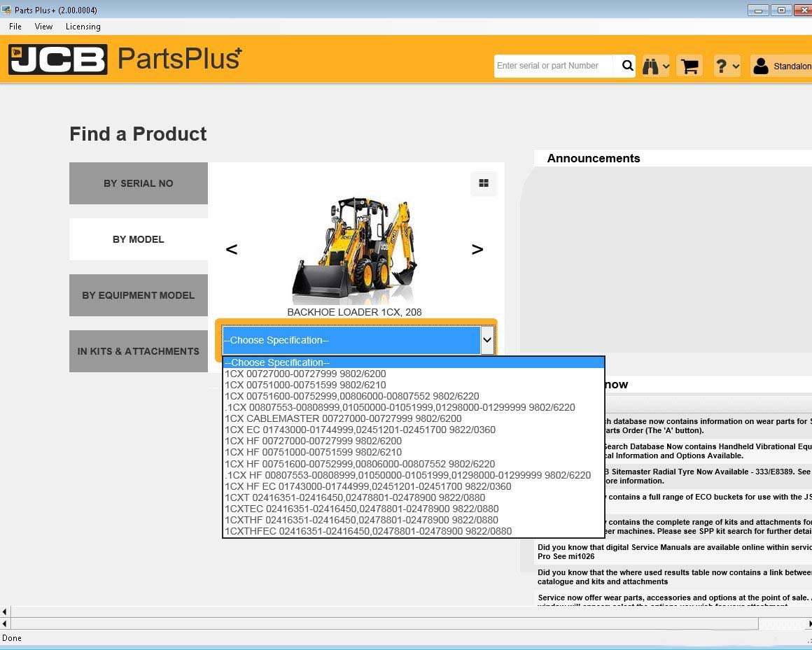Select 1CXTHFEC 02416351-02416450 option

(414, 532)
